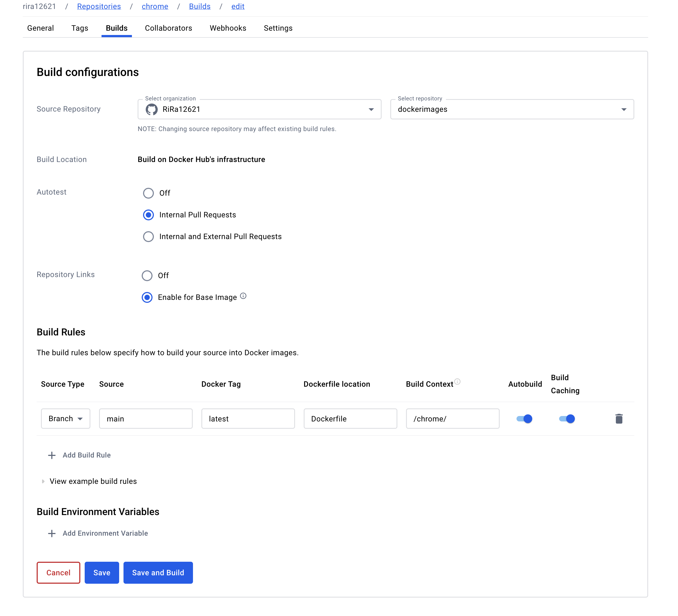
Task: Click info icon beside Build Context header
Action: [457, 381]
